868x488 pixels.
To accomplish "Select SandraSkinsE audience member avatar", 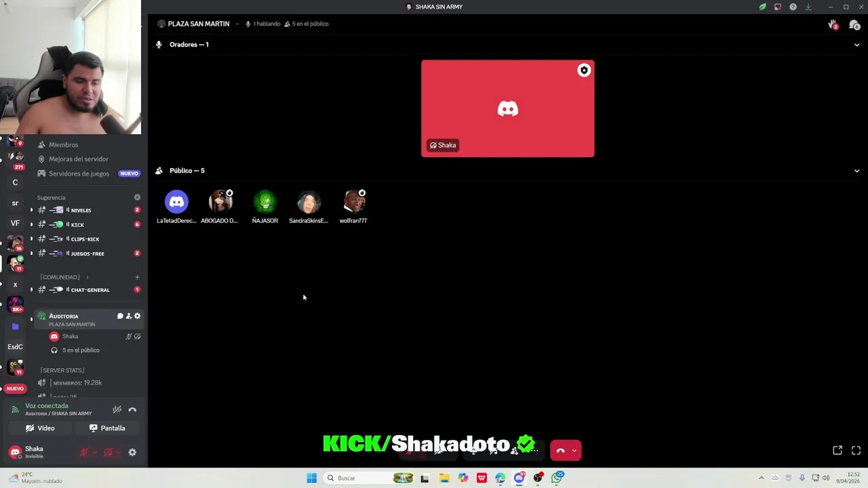I will click(309, 202).
